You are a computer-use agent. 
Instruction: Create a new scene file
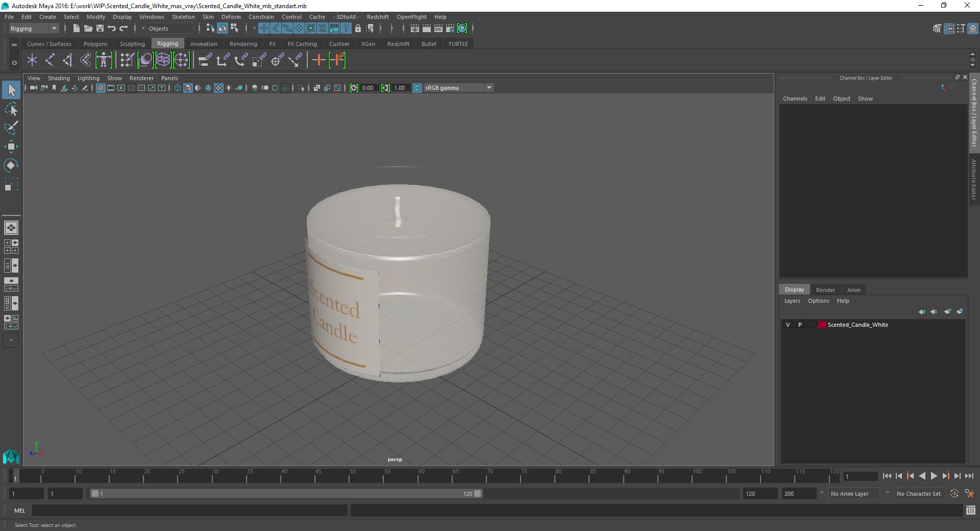pyautogui.click(x=76, y=29)
